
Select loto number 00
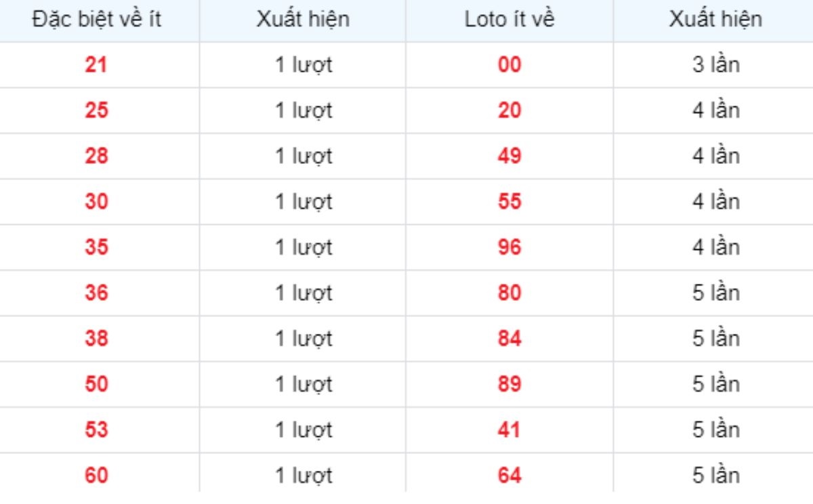coord(509,65)
